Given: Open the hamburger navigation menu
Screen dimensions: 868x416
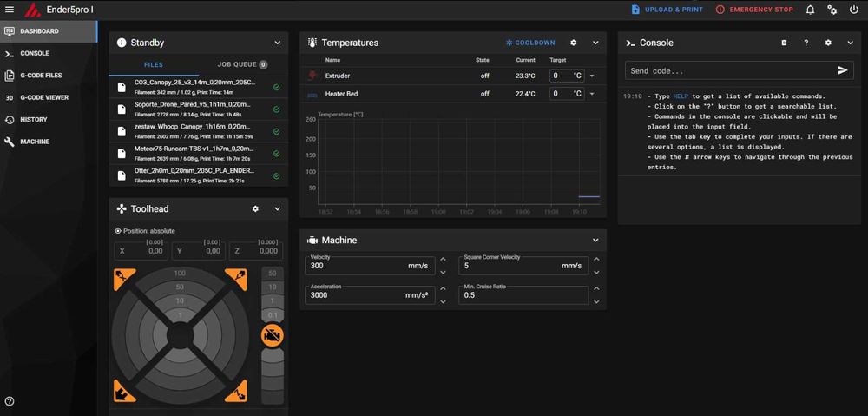Looking at the screenshot, I should (10, 10).
